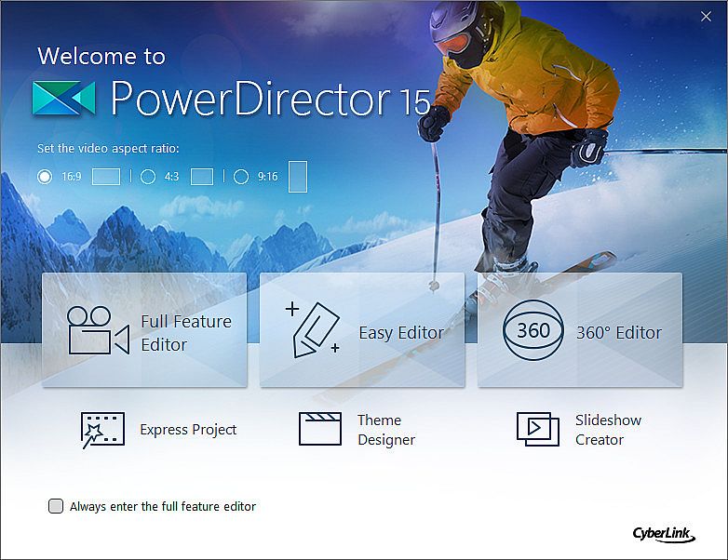Start Slideshow Creator via its text label
728x560 pixels.
(x=608, y=430)
